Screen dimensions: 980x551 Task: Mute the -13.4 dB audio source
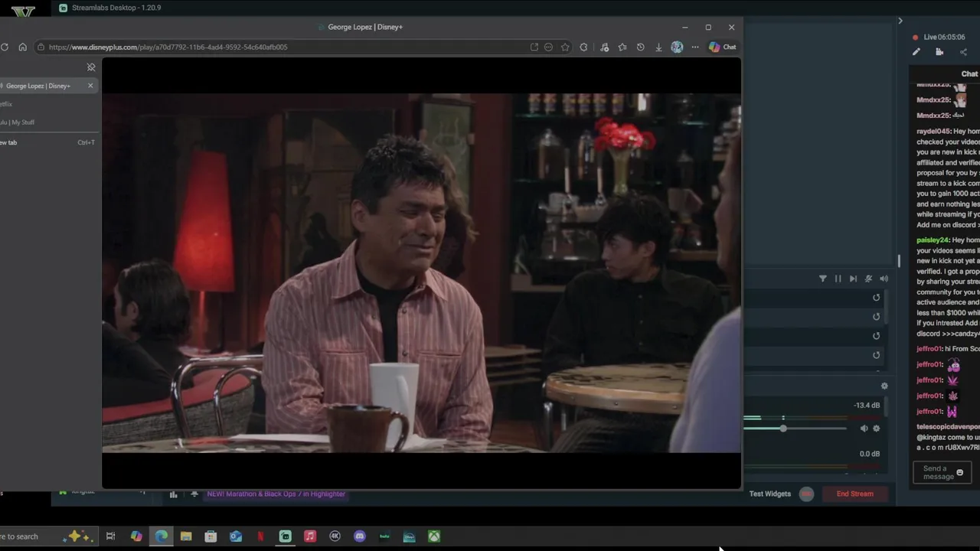coord(864,429)
